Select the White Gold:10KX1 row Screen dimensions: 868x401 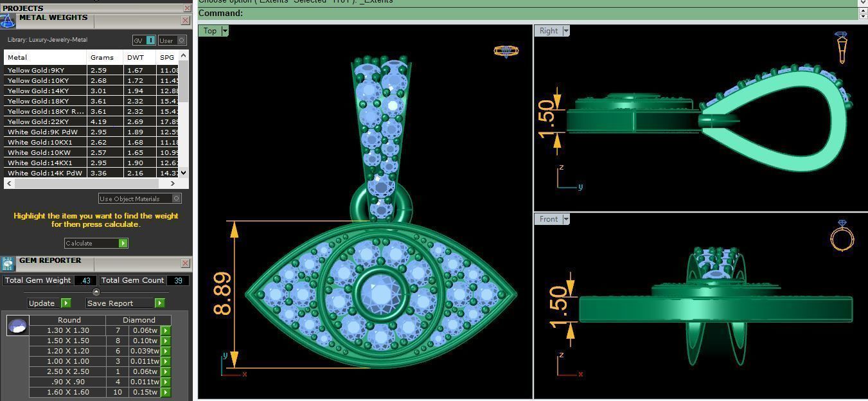91,142
